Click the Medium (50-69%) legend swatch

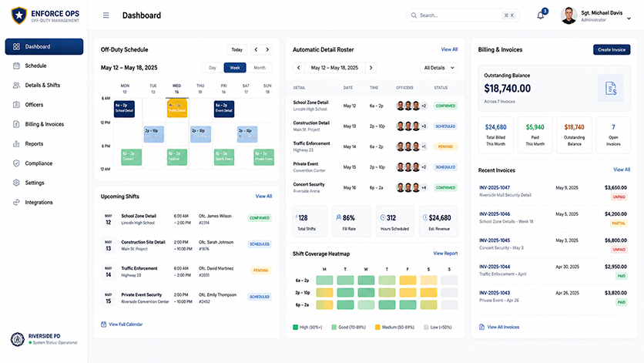(377, 328)
